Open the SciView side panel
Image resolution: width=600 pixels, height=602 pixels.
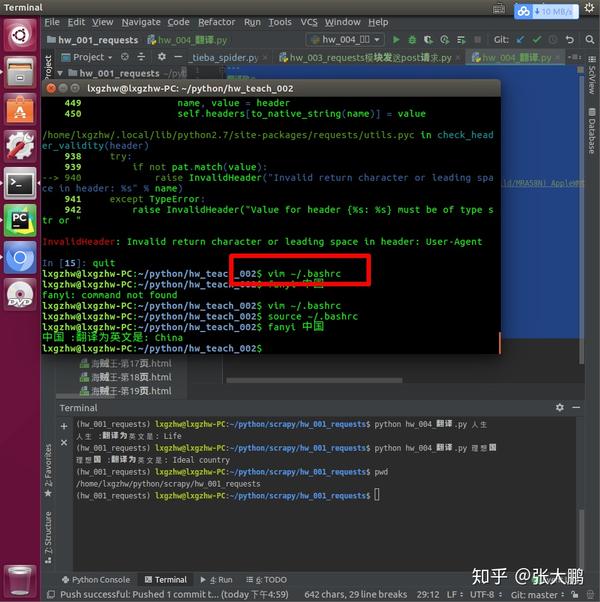tap(592, 75)
